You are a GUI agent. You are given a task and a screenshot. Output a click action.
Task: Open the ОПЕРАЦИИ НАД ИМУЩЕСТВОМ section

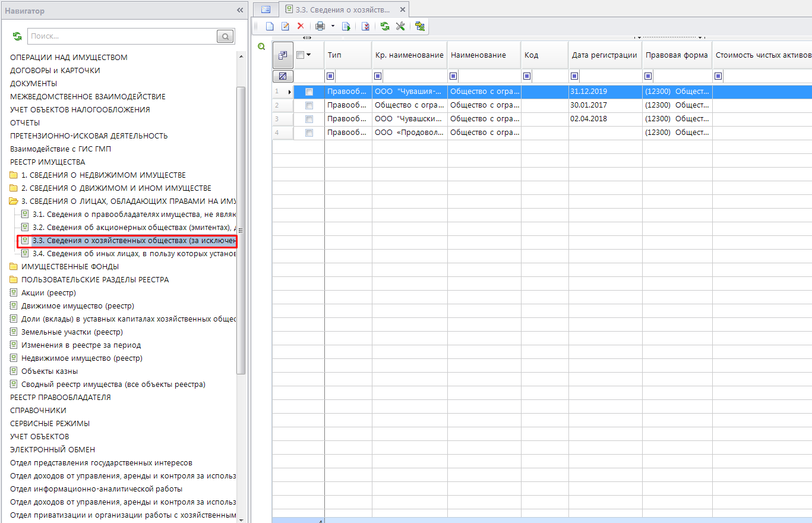point(69,57)
